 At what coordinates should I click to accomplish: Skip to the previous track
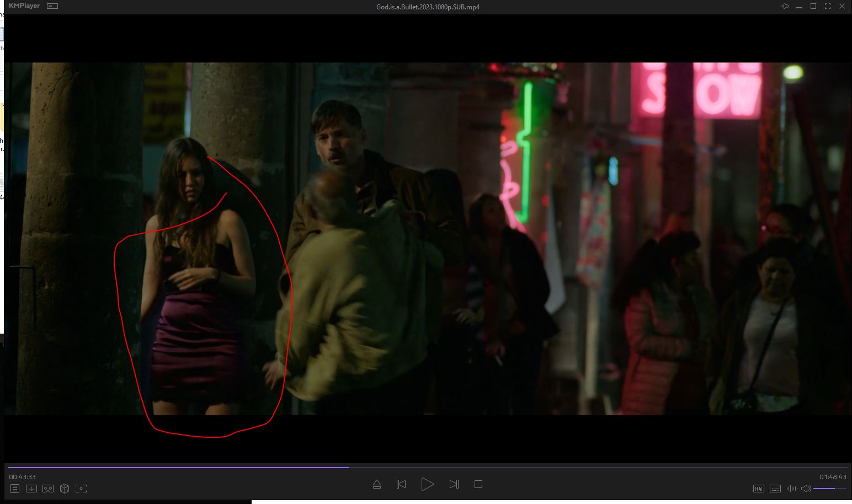[x=401, y=484]
